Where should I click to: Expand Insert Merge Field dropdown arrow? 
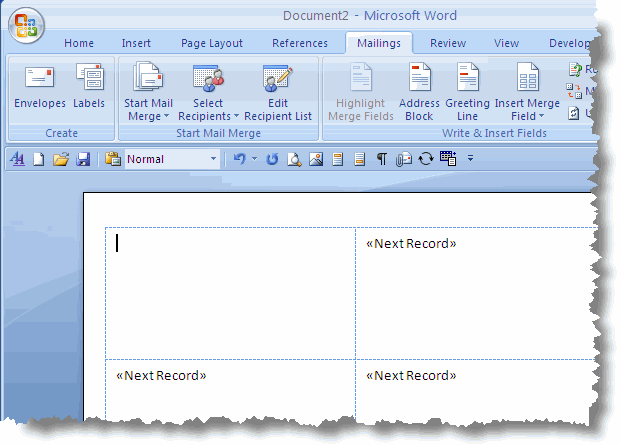541,116
